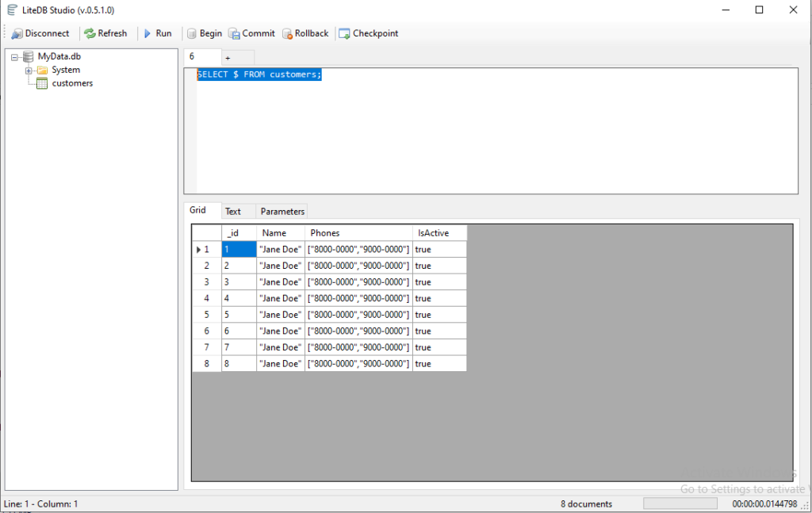The height and width of the screenshot is (513, 812).
Task: Select the Grid results tab
Action: (197, 210)
